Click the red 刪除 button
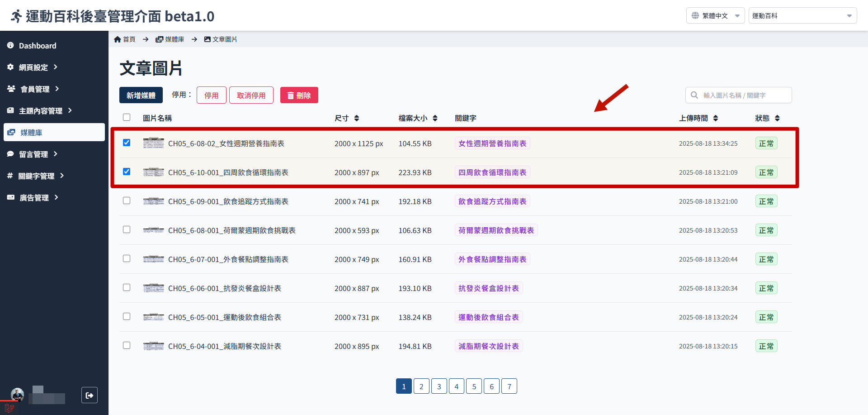This screenshot has width=868, height=415. pyautogui.click(x=299, y=95)
